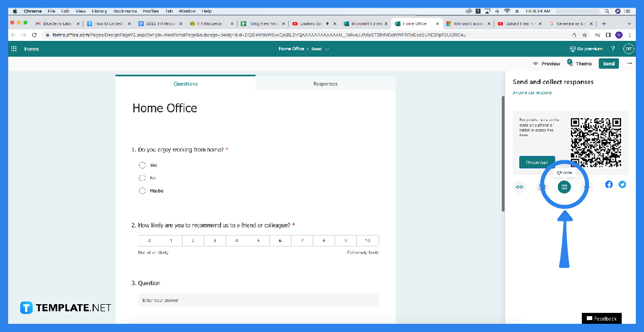Click into Enter your answer field
The height and width of the screenshot is (332, 644).
(258, 300)
